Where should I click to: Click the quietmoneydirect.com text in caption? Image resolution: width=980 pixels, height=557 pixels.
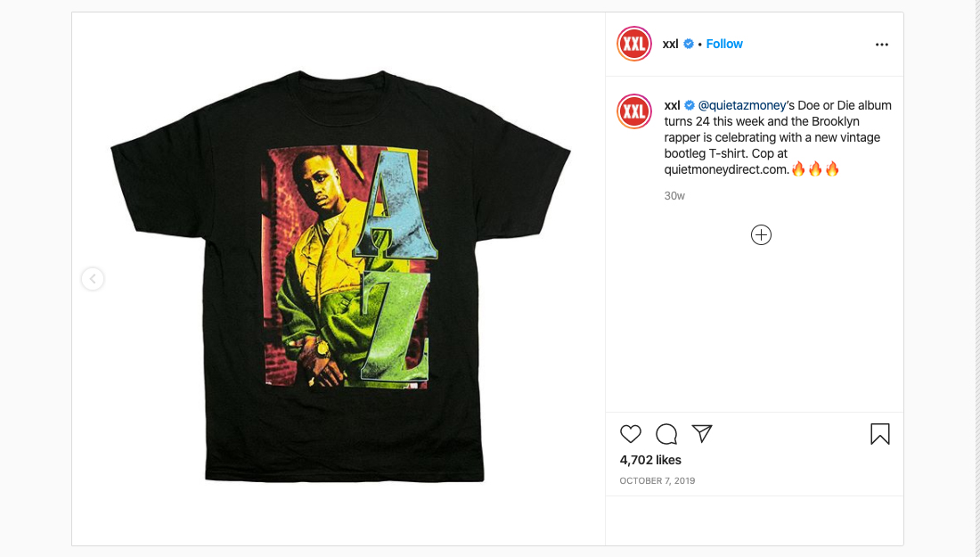726,169
